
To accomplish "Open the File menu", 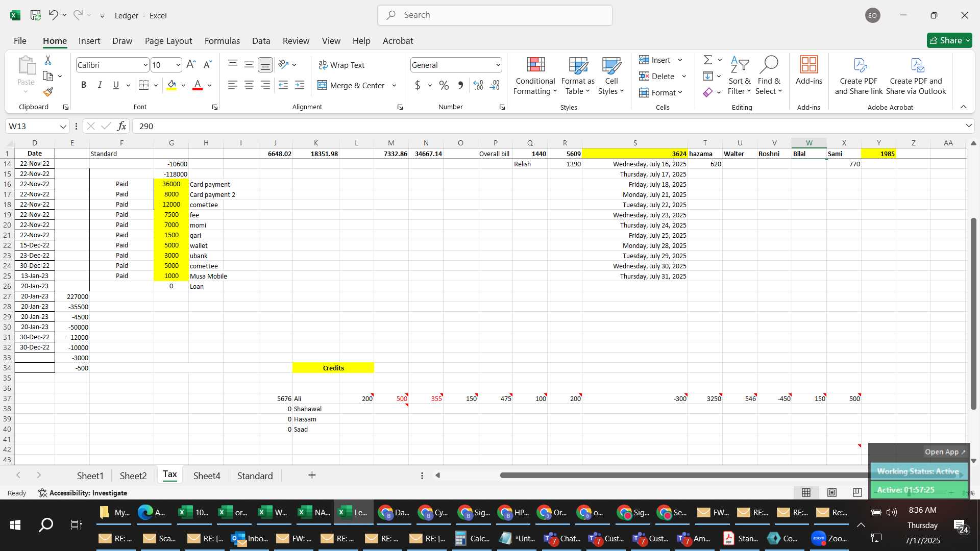I will [x=20, y=41].
